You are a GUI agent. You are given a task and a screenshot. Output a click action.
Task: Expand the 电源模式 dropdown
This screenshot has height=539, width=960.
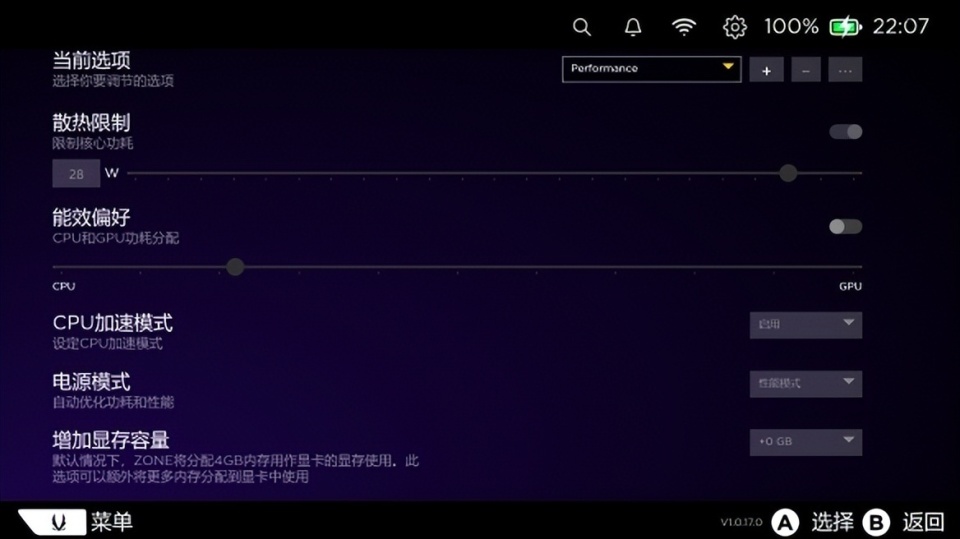pos(805,383)
